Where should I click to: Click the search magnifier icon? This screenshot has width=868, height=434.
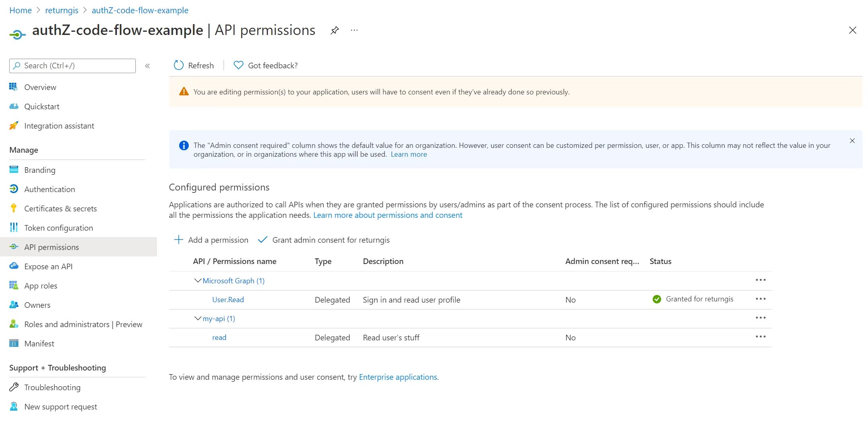point(16,66)
